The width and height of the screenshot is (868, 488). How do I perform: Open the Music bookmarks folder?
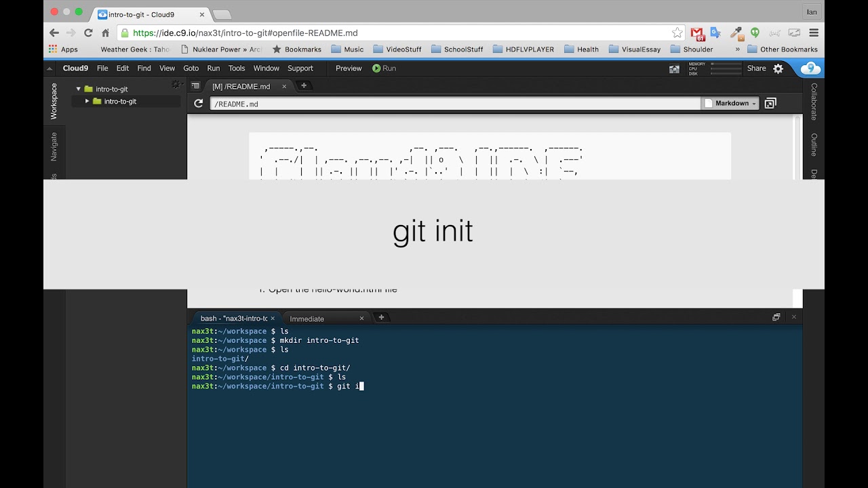pyautogui.click(x=348, y=49)
